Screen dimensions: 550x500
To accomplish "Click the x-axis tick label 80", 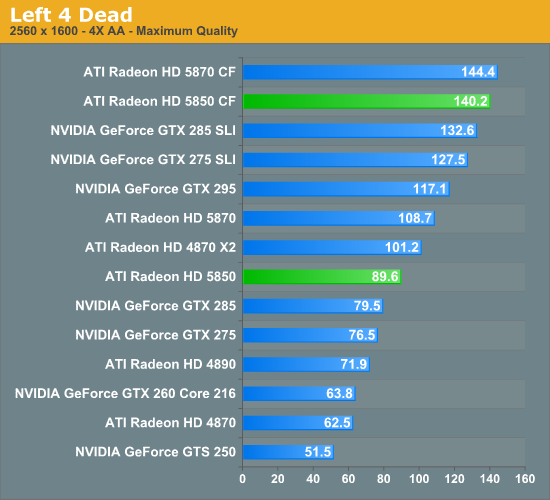I will pyautogui.click(x=384, y=479).
